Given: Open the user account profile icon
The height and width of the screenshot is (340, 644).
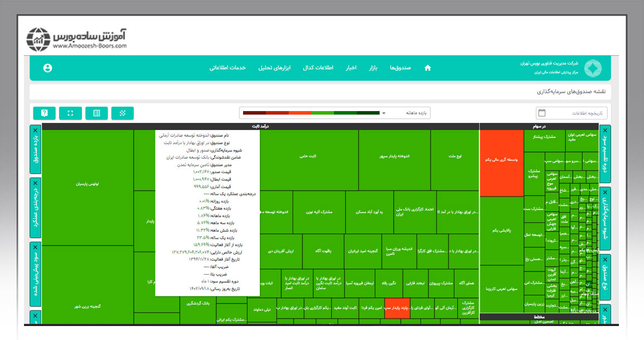Looking at the screenshot, I should click(47, 68).
